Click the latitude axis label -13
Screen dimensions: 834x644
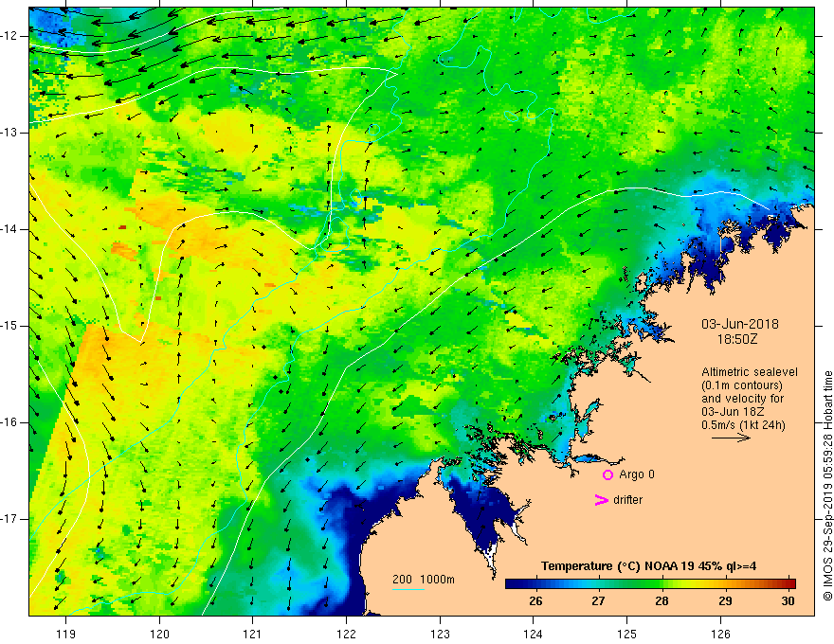click(x=10, y=133)
